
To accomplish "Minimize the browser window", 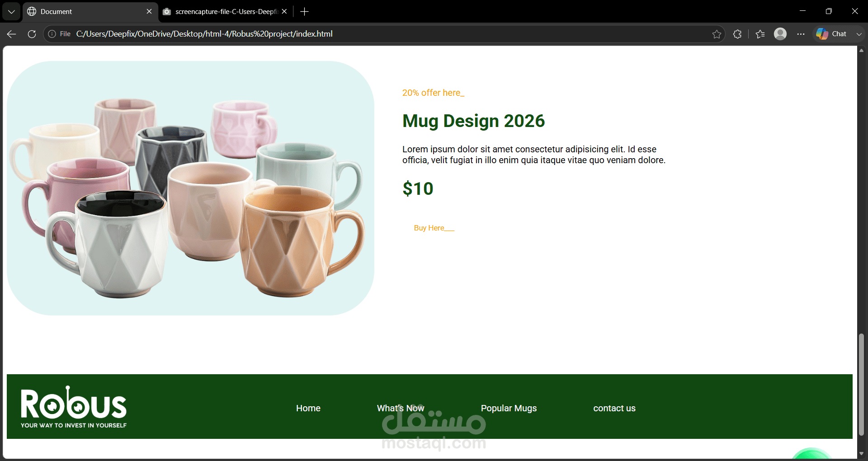I will (x=802, y=11).
